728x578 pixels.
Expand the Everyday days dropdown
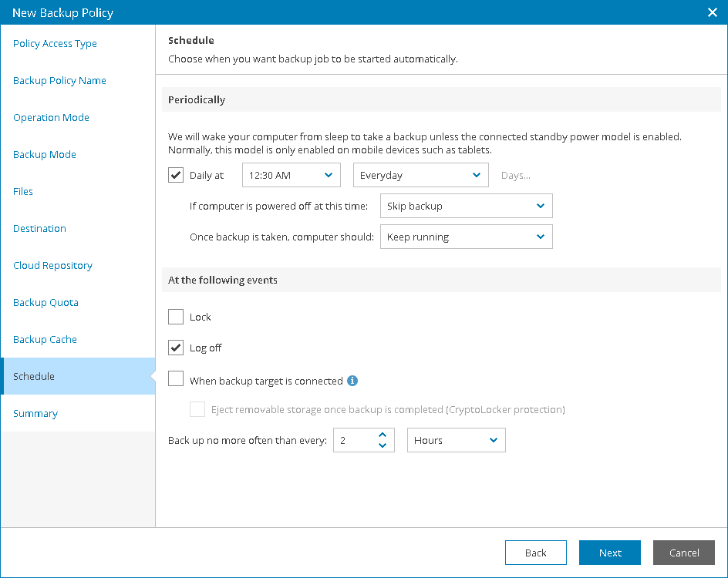point(420,175)
